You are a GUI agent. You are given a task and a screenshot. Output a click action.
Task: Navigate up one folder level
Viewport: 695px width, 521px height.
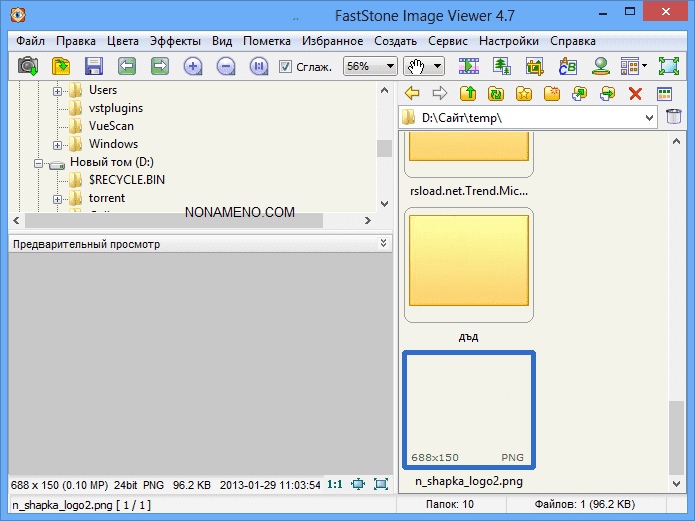point(467,94)
